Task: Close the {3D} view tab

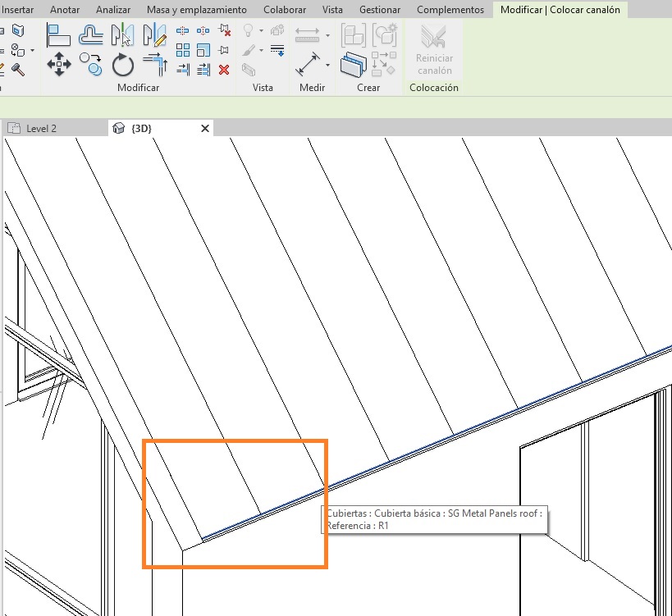Action: (205, 128)
